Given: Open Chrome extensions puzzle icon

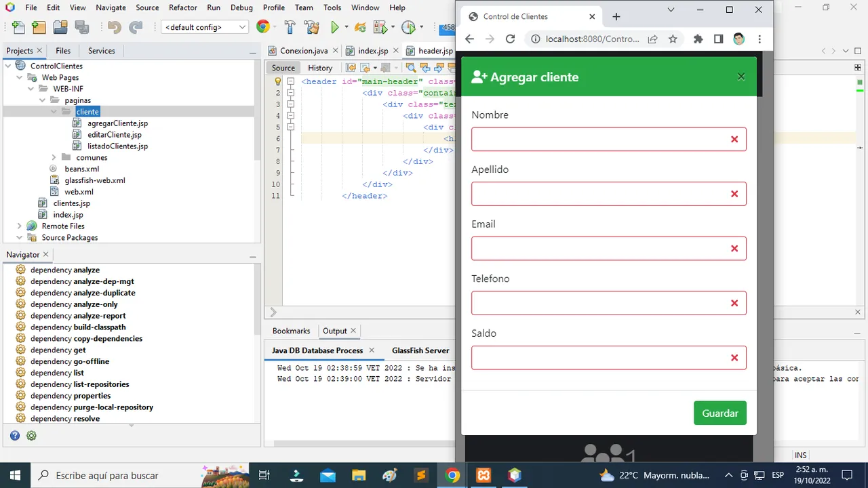Looking at the screenshot, I should tap(698, 39).
